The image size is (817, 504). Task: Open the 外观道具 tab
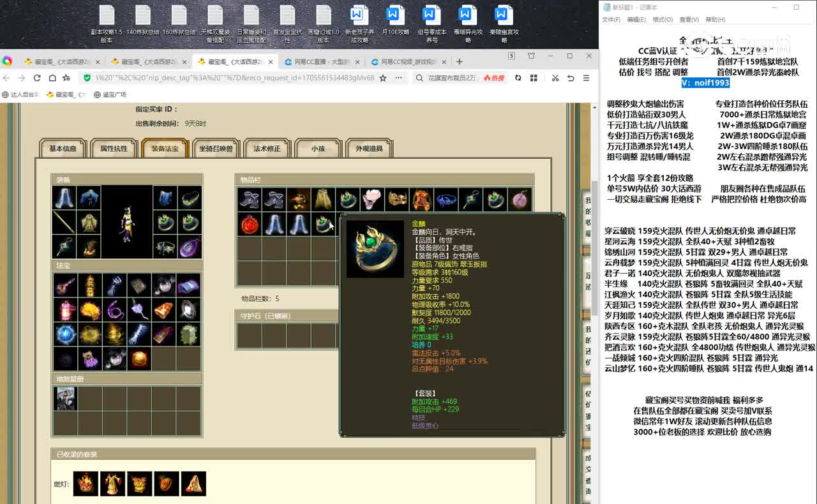[x=369, y=148]
